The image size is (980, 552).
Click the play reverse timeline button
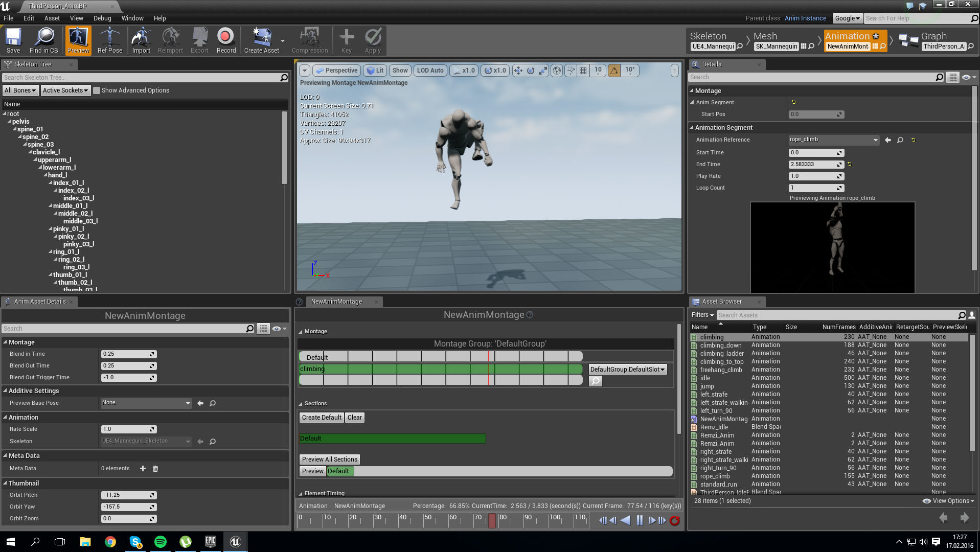coord(625,520)
